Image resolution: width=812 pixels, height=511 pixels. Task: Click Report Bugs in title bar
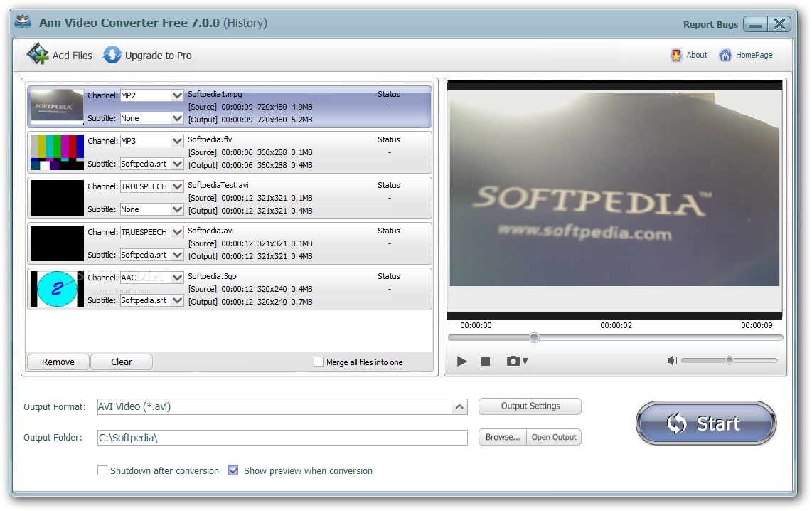[x=710, y=24]
